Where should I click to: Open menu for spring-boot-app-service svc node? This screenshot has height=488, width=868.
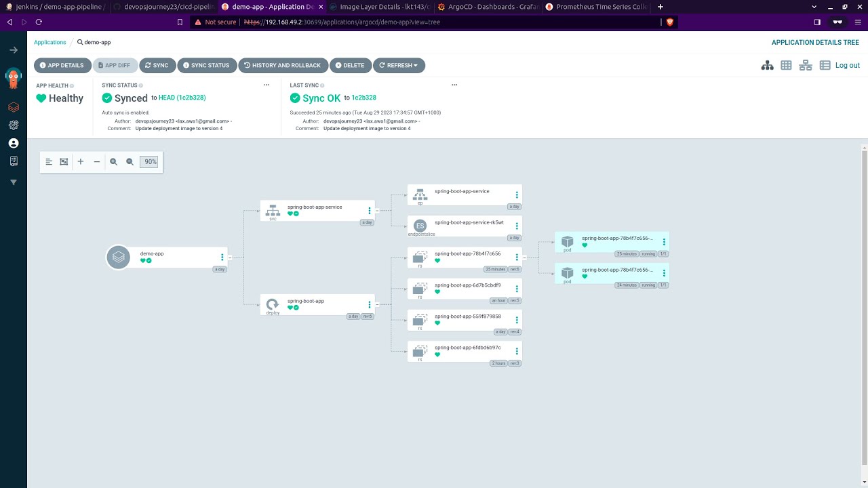click(x=370, y=211)
